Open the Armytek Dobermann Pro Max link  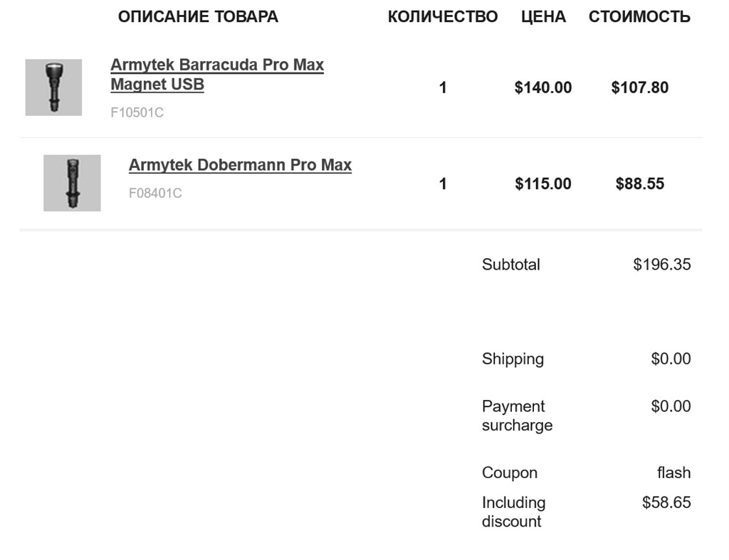[x=240, y=165]
